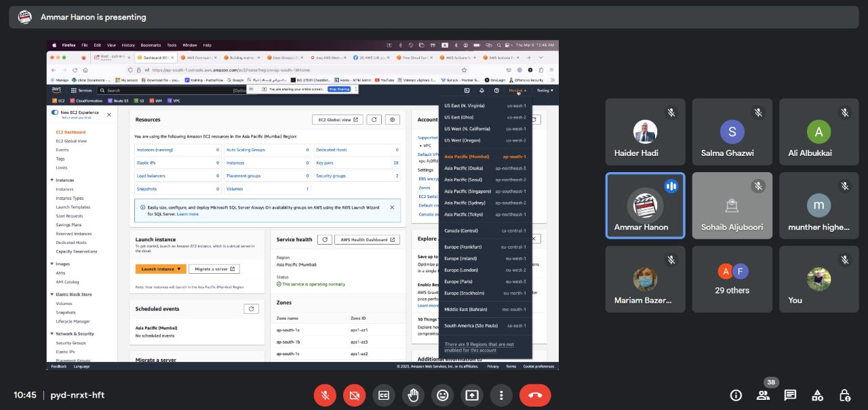The height and width of the screenshot is (410, 868).
Task: Collapse the Mumbai region selector
Action: click(517, 90)
